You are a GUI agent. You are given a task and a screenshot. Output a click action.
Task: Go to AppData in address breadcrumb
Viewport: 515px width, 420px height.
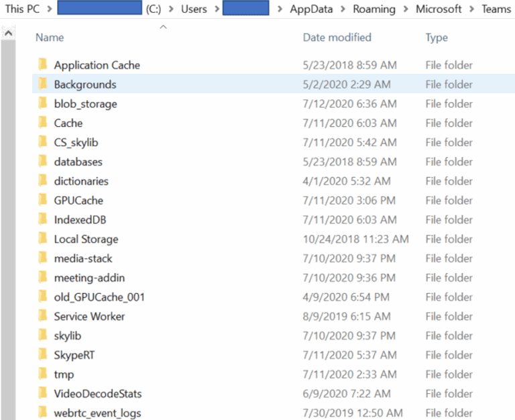[x=311, y=9]
